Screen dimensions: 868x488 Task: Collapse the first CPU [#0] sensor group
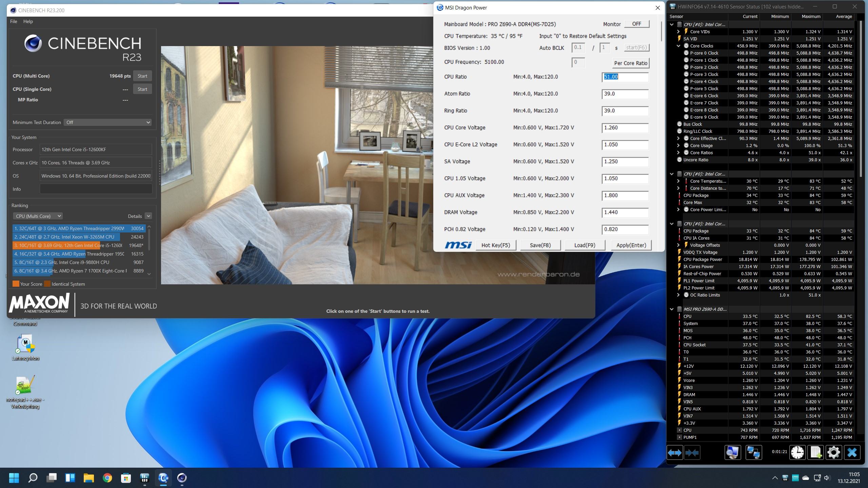(x=671, y=24)
